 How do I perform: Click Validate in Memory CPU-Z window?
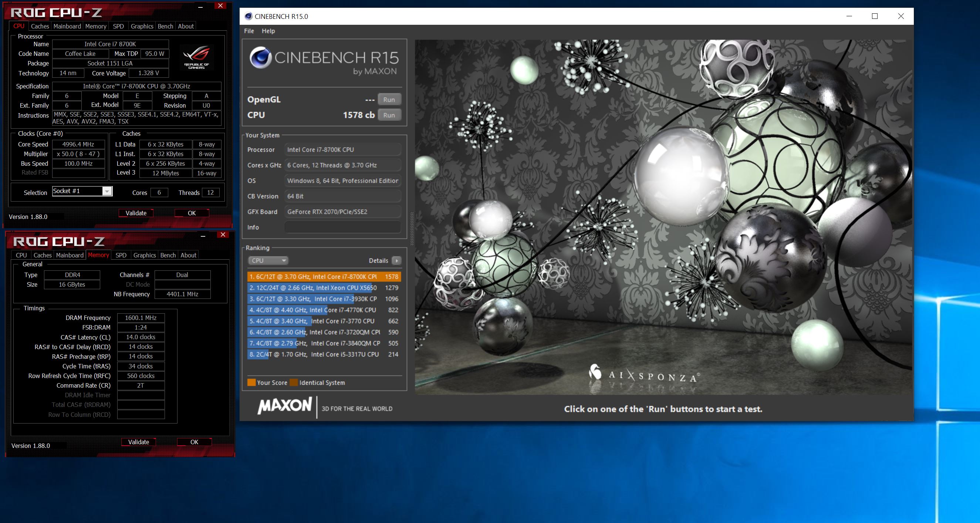click(138, 442)
